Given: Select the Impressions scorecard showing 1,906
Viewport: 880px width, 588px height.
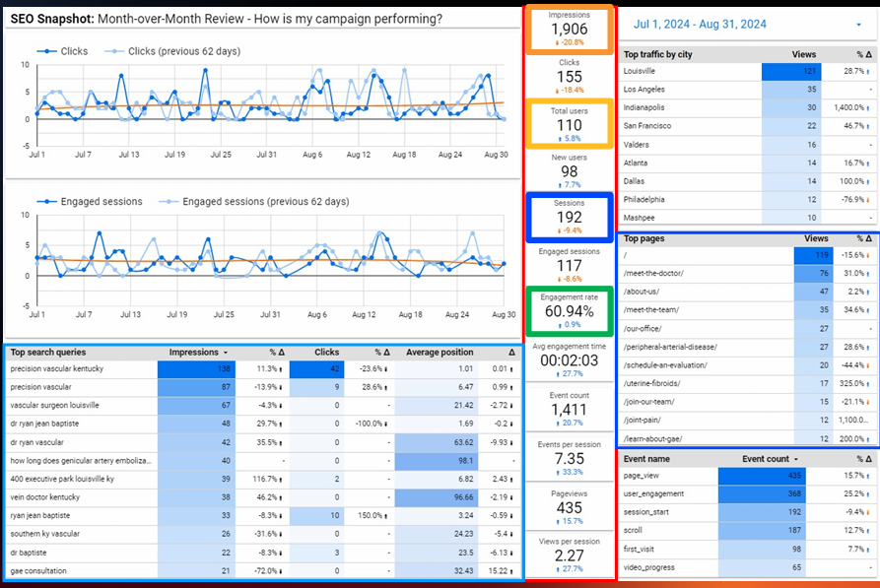Looking at the screenshot, I should click(x=569, y=30).
